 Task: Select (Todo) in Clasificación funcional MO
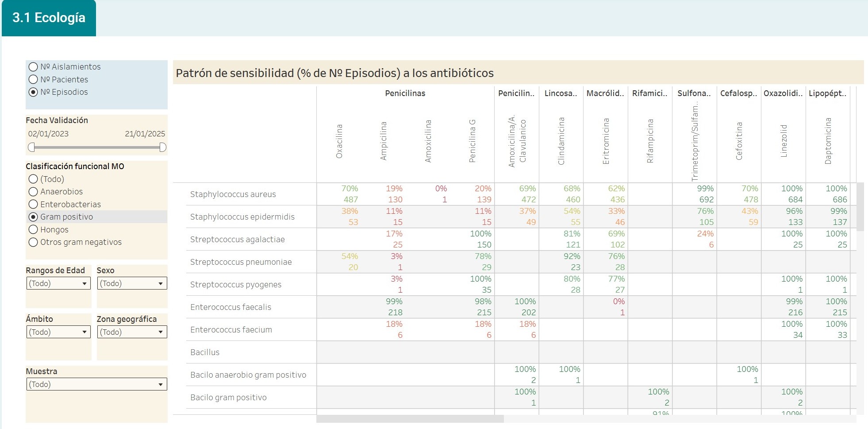[46, 179]
